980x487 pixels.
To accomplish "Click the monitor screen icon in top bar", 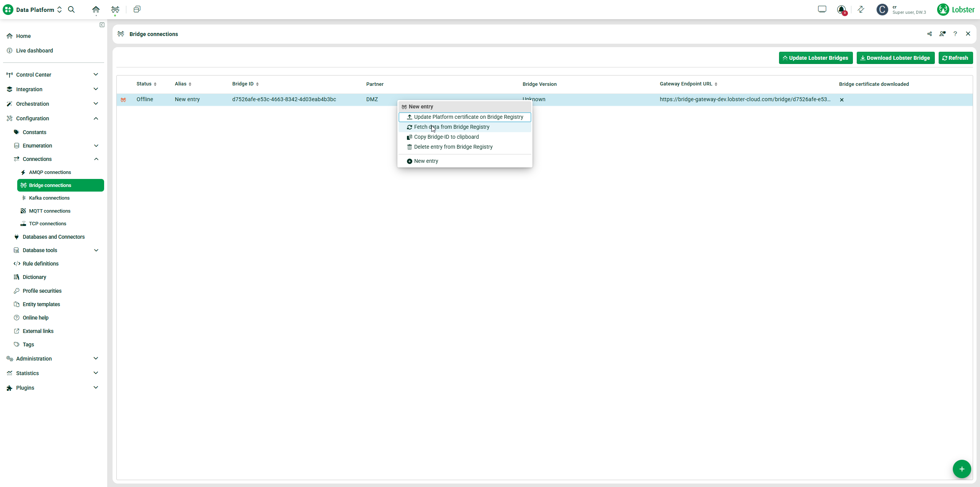I will (x=822, y=10).
